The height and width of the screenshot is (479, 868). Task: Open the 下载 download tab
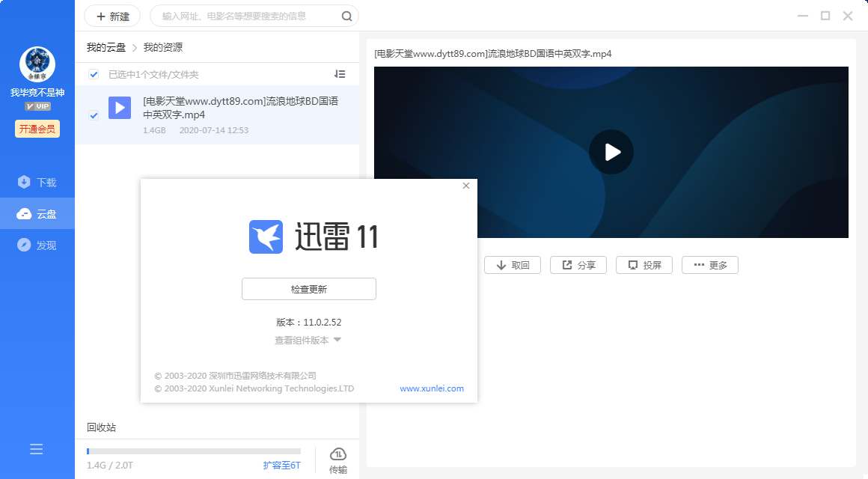(x=37, y=182)
